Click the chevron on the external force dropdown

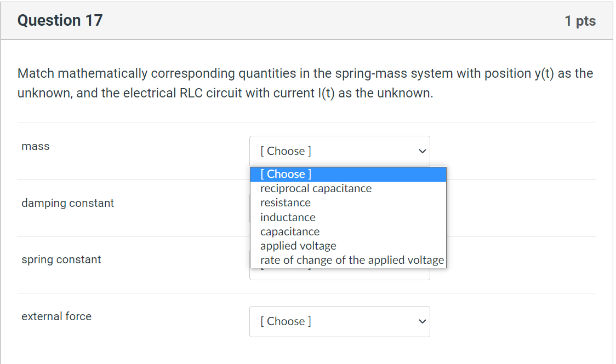421,321
